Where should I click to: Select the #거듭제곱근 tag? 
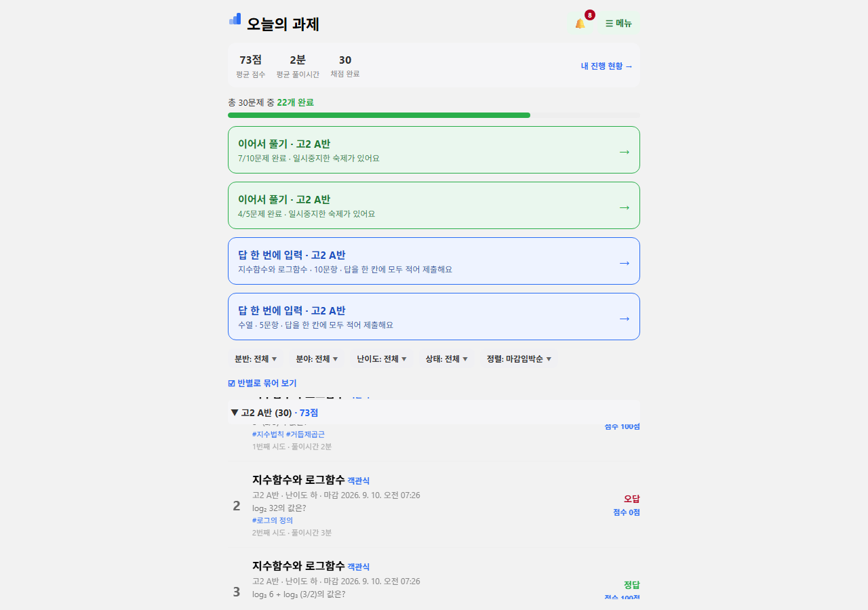[305, 434]
